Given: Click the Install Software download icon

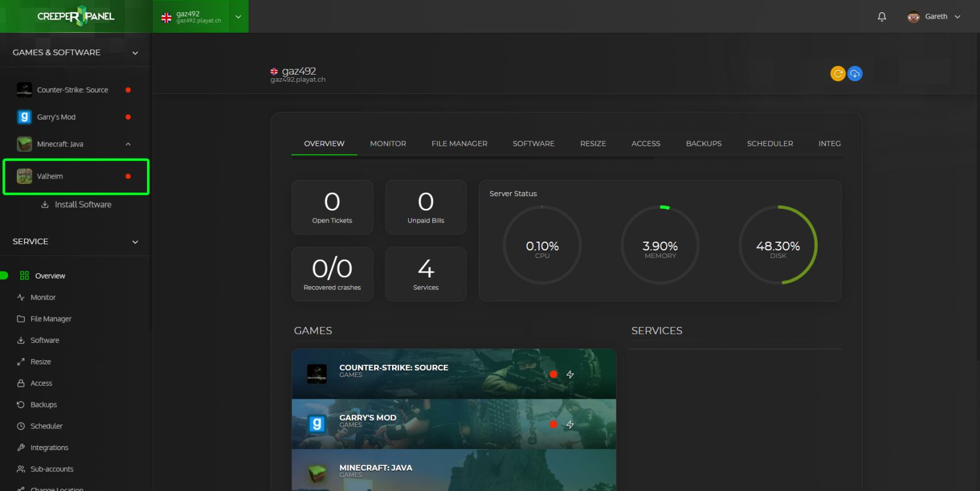Looking at the screenshot, I should 45,204.
